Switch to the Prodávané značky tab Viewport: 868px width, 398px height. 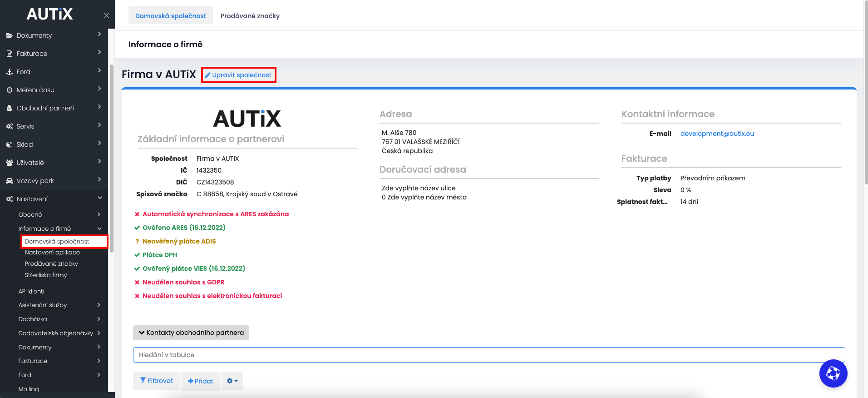(x=250, y=16)
